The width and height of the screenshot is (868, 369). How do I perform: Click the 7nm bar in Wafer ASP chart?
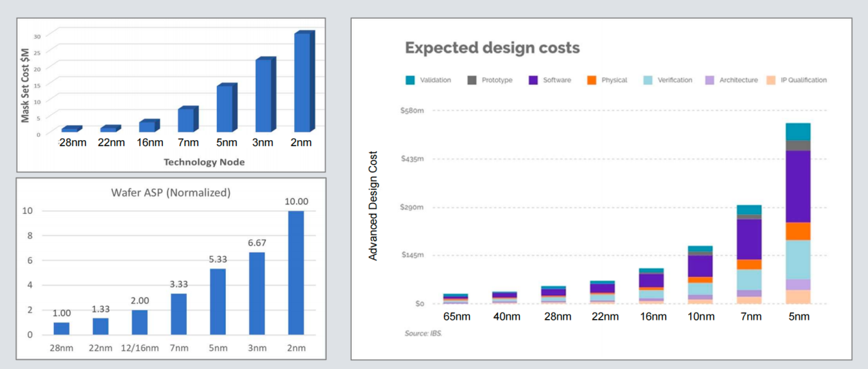coord(179,314)
